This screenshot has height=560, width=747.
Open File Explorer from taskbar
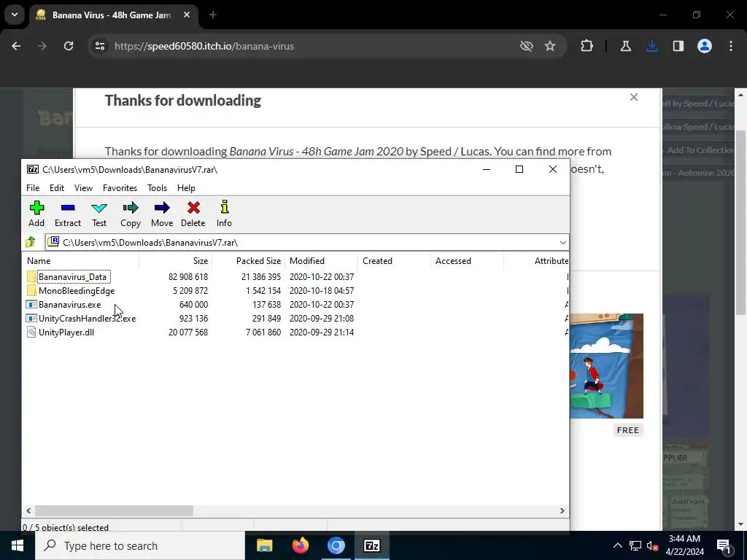(264, 545)
